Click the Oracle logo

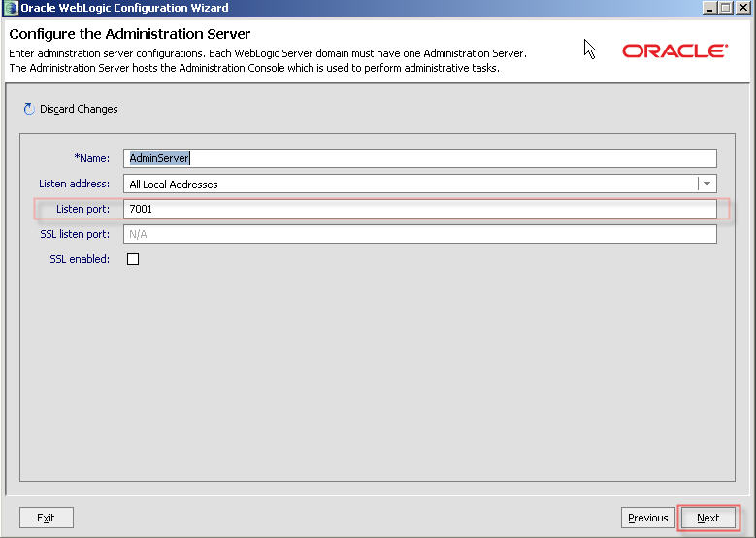pos(674,50)
